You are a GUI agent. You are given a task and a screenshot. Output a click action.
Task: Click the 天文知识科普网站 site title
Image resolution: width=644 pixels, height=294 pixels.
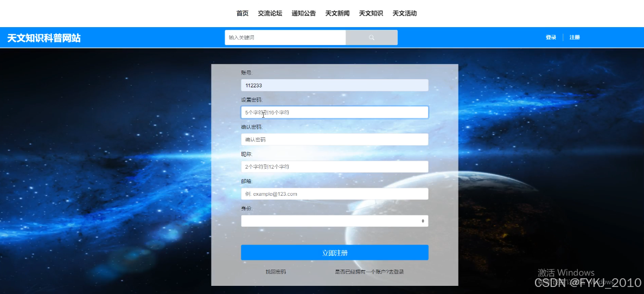(x=44, y=38)
